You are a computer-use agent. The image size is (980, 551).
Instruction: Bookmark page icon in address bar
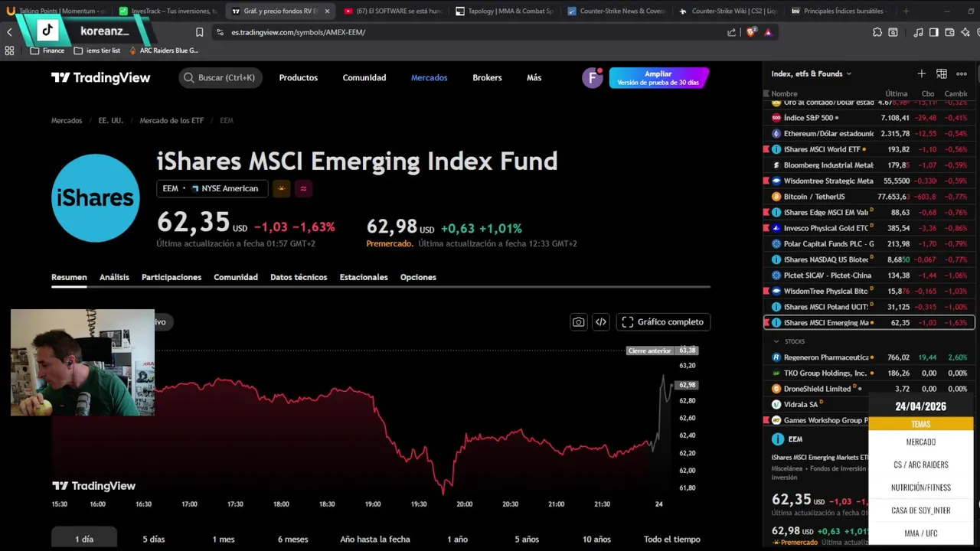click(x=199, y=32)
